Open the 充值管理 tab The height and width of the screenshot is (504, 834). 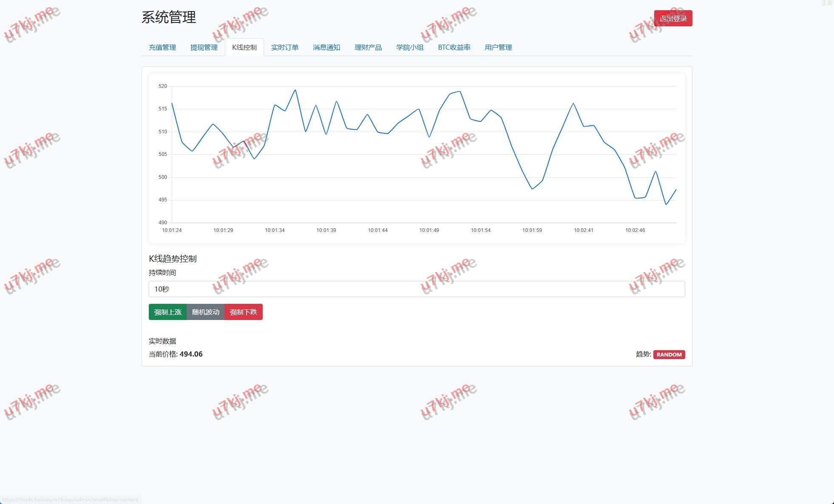coord(162,47)
